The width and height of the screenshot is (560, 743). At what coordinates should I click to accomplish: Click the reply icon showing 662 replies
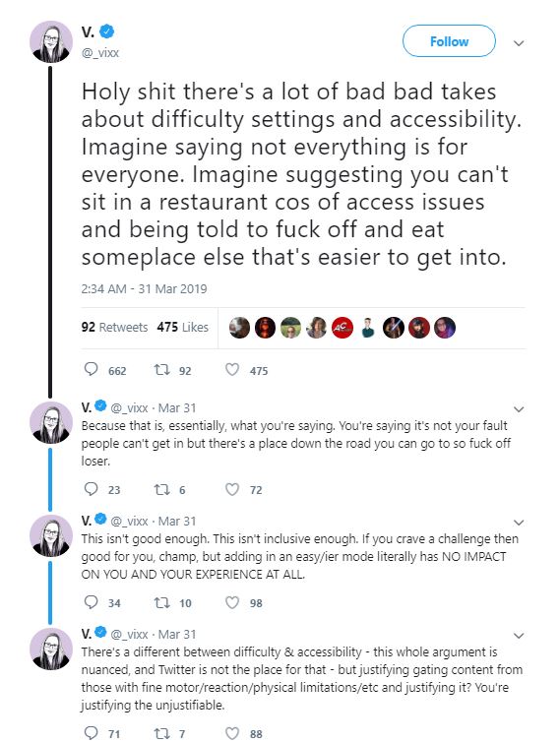91,369
